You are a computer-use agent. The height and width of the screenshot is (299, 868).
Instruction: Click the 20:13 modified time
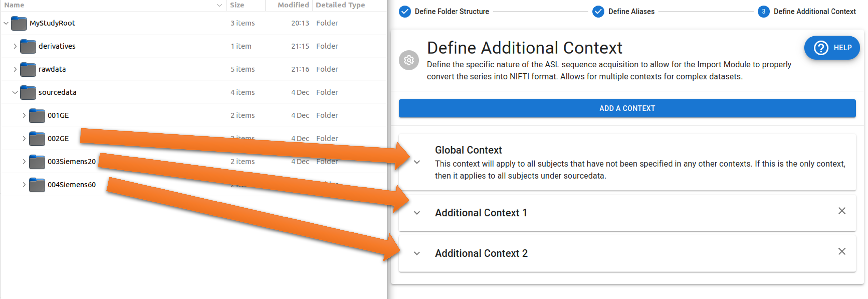300,23
